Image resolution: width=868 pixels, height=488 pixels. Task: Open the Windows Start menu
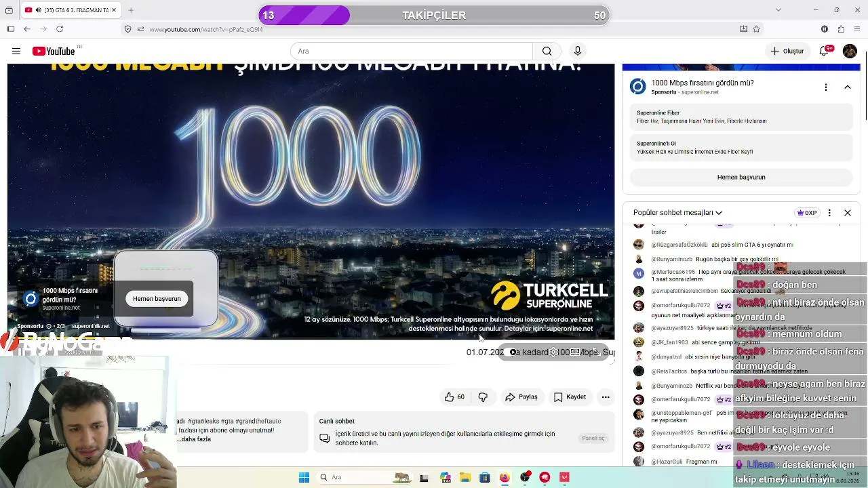(x=304, y=477)
